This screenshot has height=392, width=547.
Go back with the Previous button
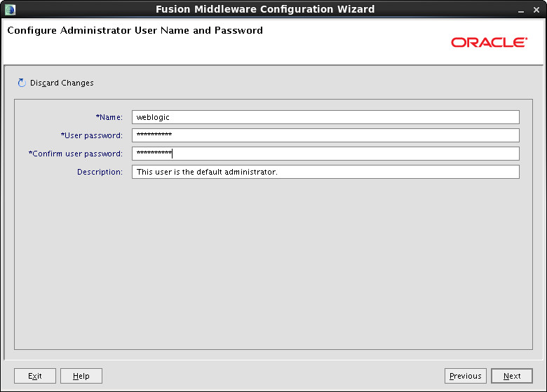(466, 376)
